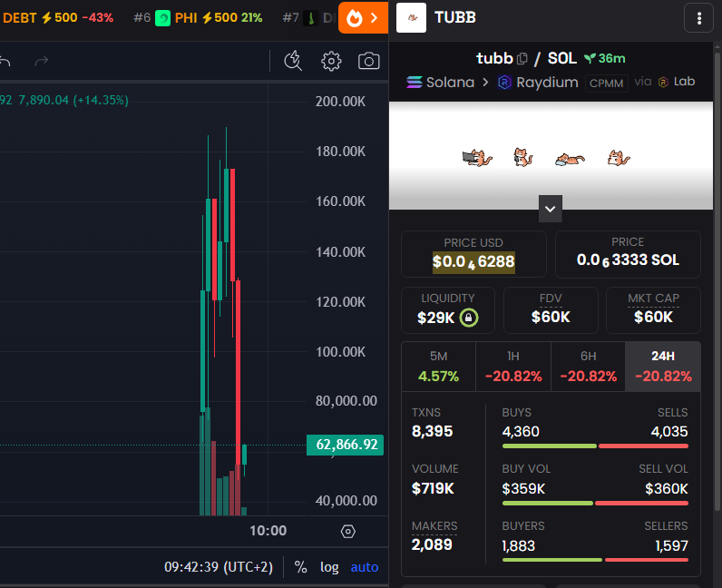The height and width of the screenshot is (588, 722).
Task: Click the SELLERS 1,597 value
Action: pyautogui.click(x=671, y=546)
